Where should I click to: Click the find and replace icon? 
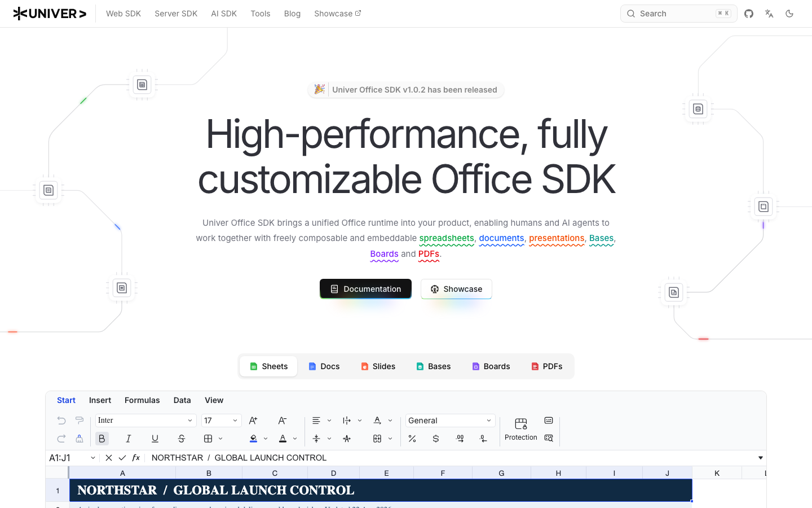pyautogui.click(x=549, y=438)
